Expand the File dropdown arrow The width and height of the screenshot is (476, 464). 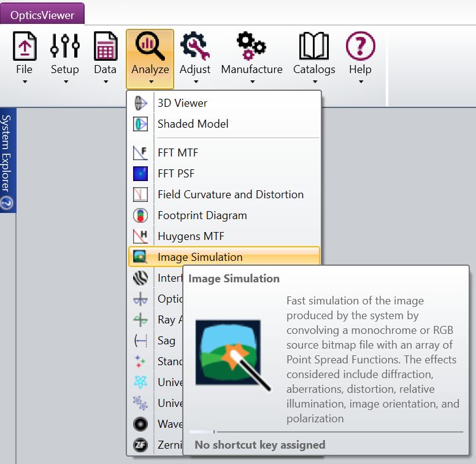25,82
